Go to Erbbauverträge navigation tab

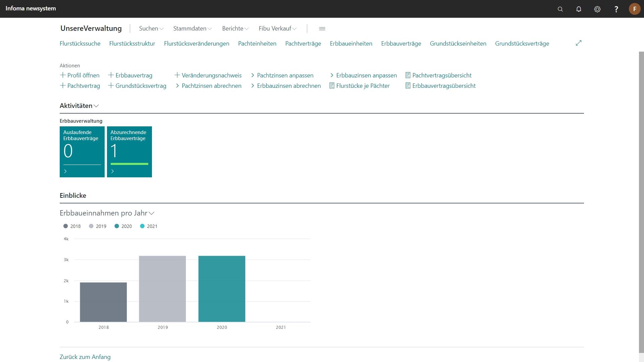(x=401, y=44)
